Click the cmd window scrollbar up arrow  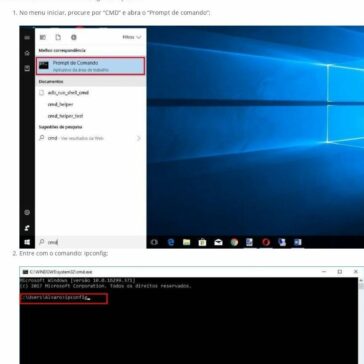[x=361, y=281]
